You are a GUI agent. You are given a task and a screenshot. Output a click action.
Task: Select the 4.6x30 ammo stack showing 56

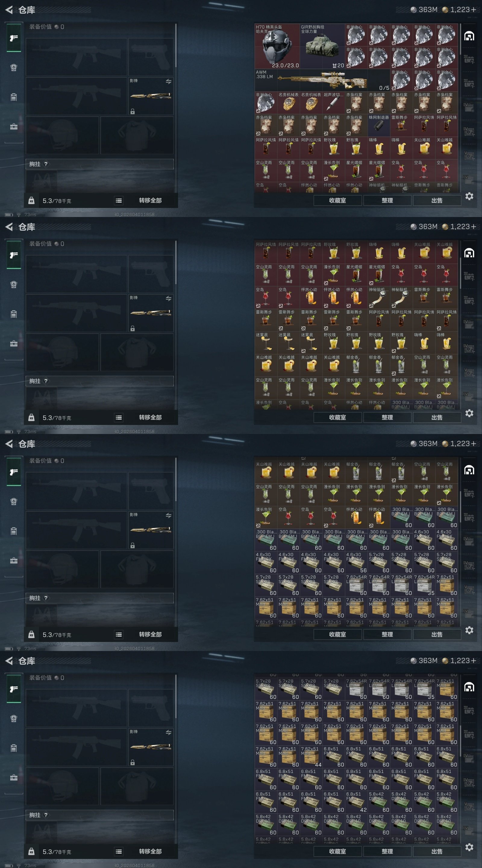(356, 563)
